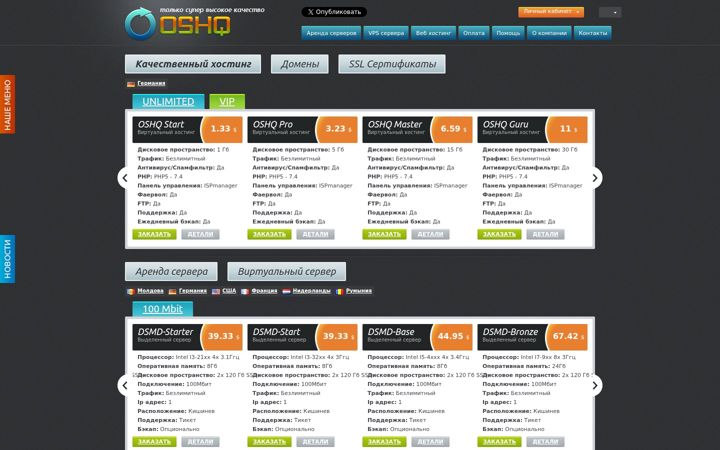Viewport: 720px width, 450px height.
Task: Show previous hosting plans with left arrow
Action: [x=124, y=178]
